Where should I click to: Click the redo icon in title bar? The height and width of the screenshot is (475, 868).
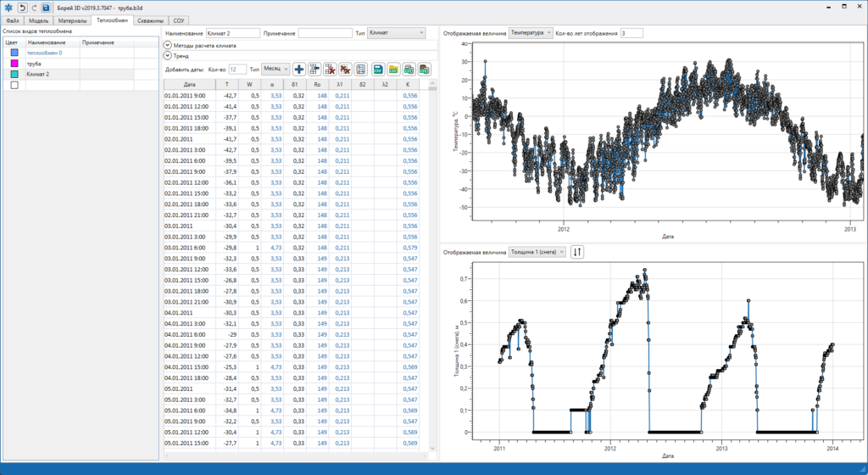coord(34,8)
